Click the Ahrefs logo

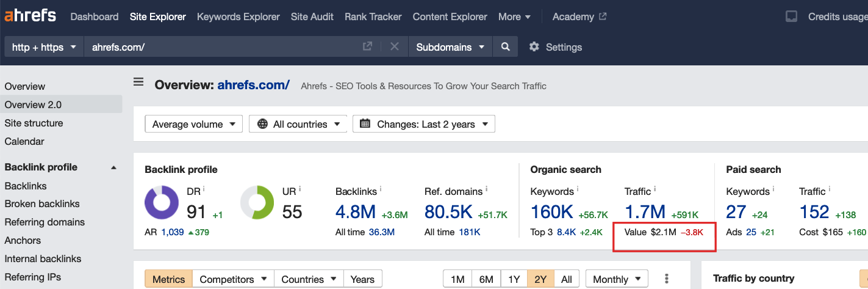tap(30, 16)
